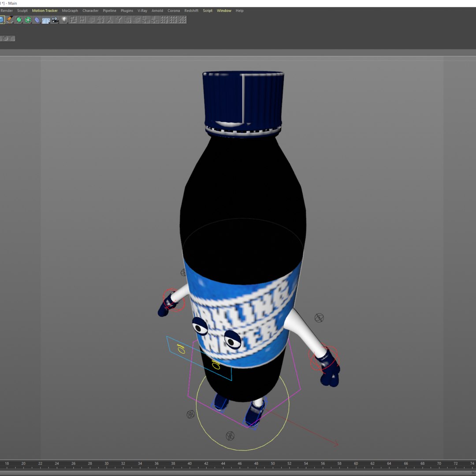Jump to frame 34 on the timeline

(x=140, y=464)
